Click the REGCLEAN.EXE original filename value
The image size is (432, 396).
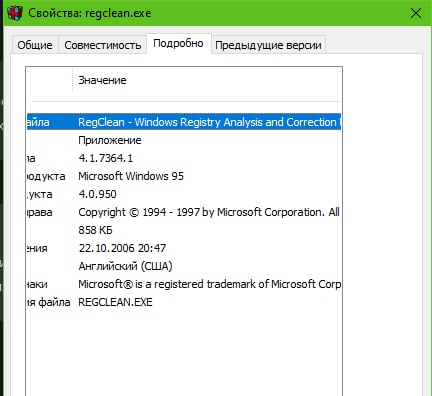point(115,302)
